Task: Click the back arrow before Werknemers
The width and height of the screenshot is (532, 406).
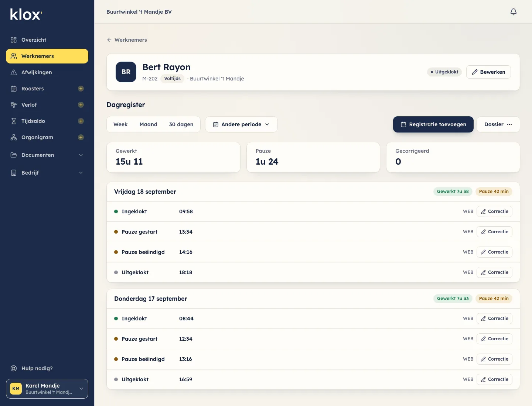Action: pos(109,40)
